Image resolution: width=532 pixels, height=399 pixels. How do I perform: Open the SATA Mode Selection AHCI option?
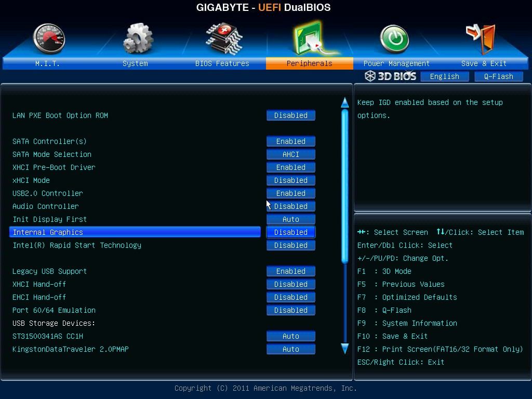[291, 154]
